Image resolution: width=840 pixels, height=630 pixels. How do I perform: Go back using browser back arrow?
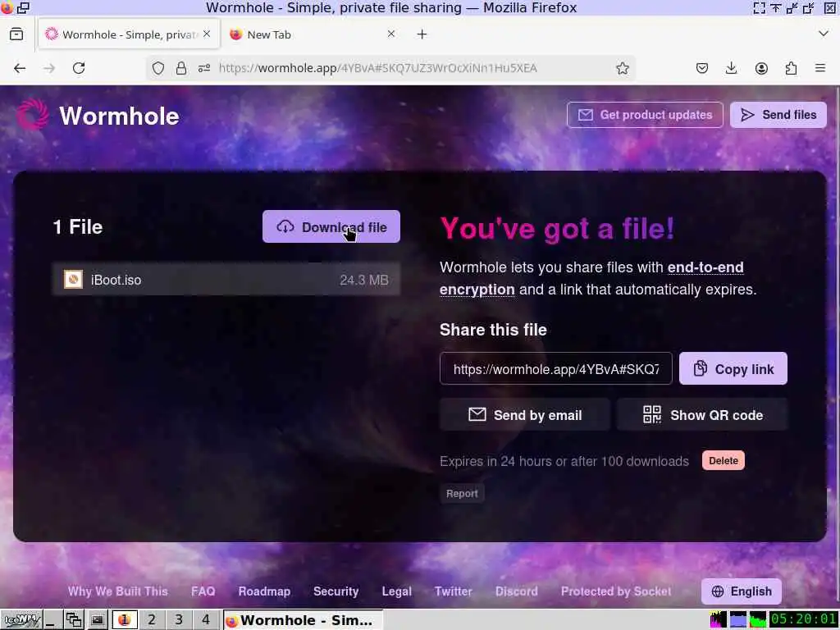pyautogui.click(x=20, y=68)
